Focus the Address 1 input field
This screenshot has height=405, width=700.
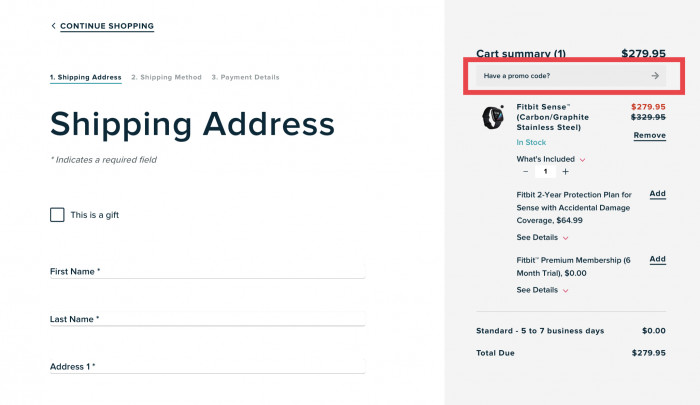pos(207,366)
